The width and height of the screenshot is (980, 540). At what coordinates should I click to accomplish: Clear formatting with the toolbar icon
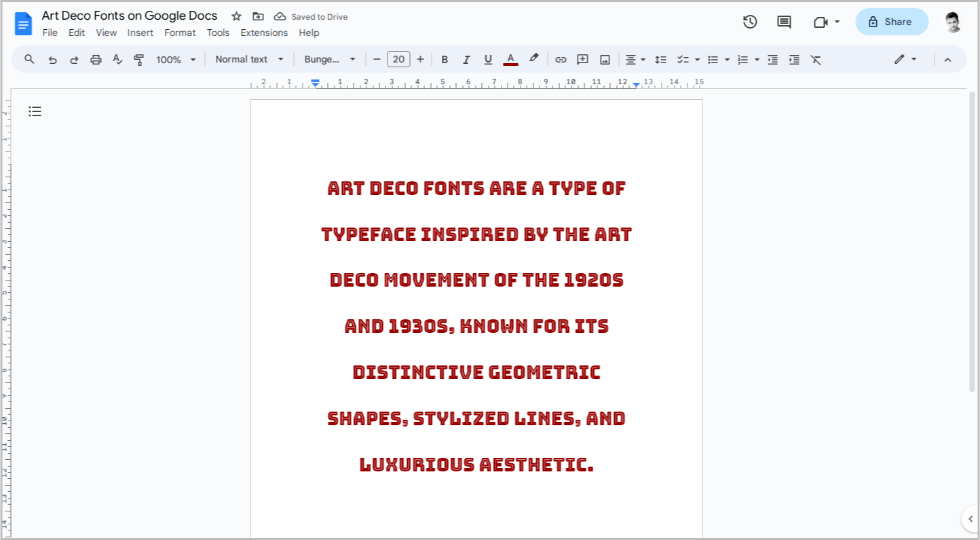(x=816, y=59)
